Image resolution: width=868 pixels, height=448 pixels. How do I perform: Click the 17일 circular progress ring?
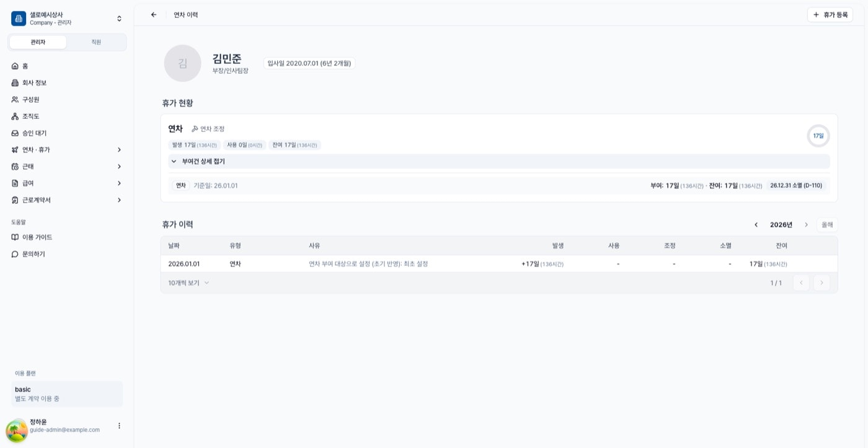[818, 136]
